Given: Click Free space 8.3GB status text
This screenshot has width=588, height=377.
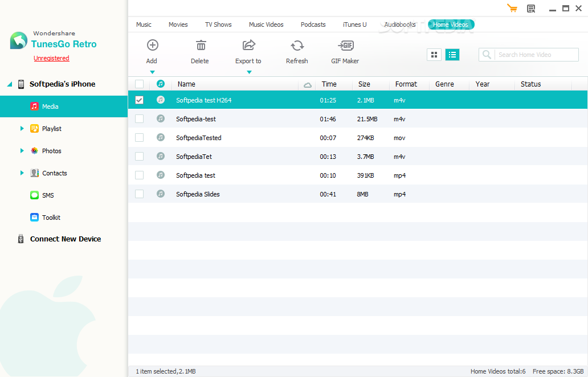Looking at the screenshot, I should (x=558, y=371).
